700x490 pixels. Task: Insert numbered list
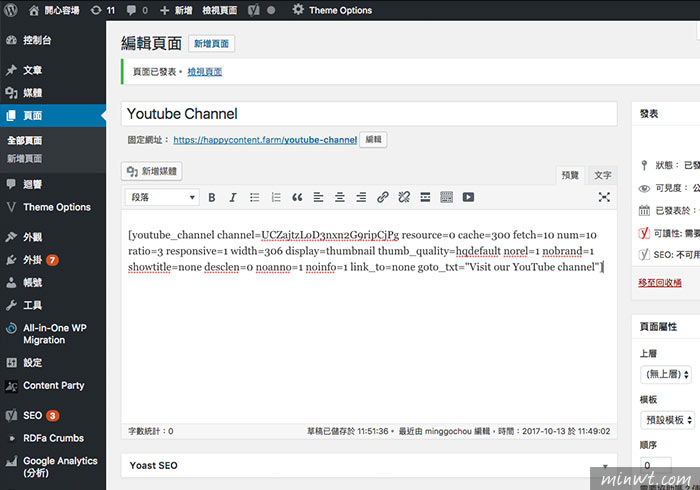tap(276, 197)
